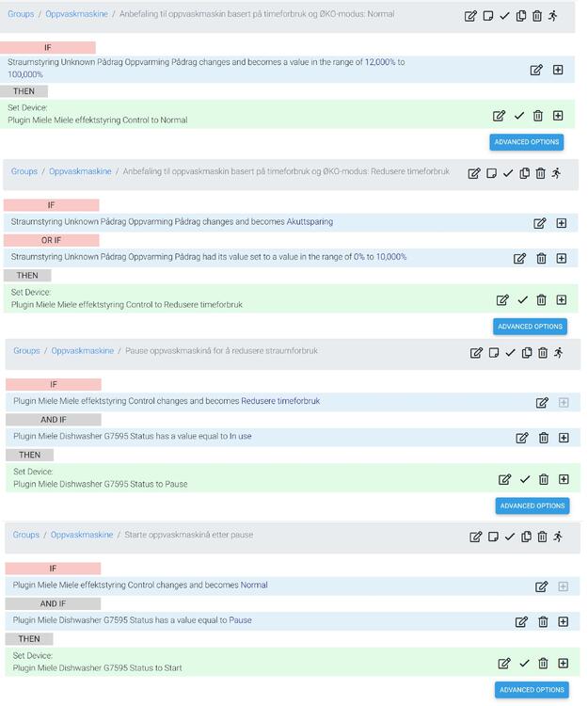This screenshot has width=588, height=706.
Task: Go to Groups in the first event's breadcrumb
Action: tap(21, 14)
